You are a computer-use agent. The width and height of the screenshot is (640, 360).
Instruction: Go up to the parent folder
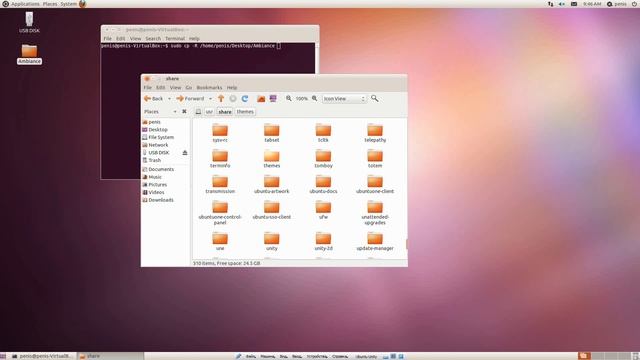click(221, 99)
